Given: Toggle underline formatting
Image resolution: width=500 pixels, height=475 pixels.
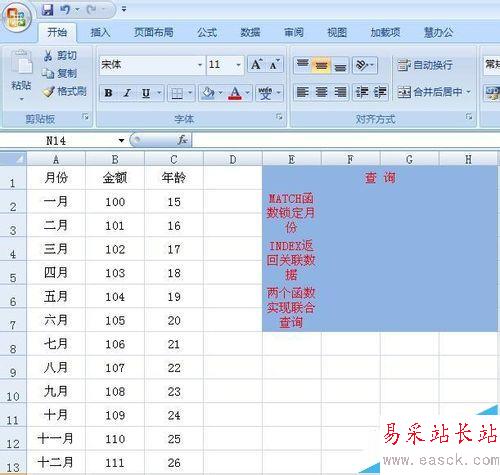Looking at the screenshot, I should coord(146,93).
